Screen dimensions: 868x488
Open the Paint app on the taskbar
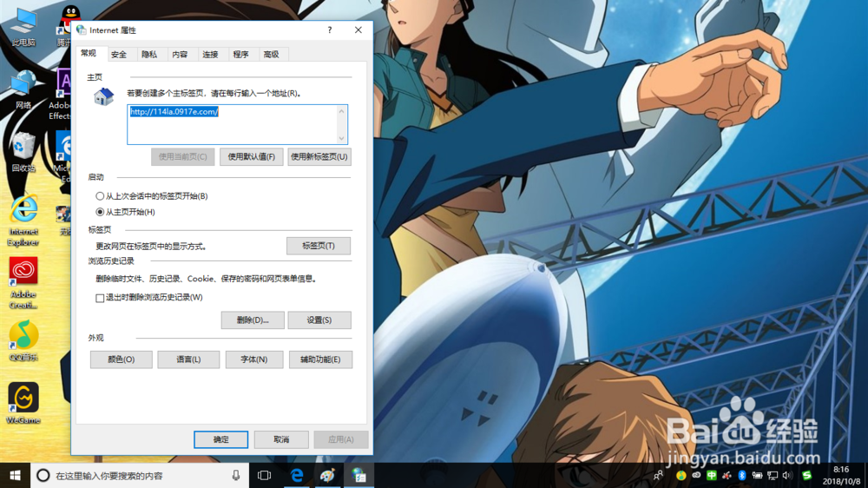coord(328,475)
